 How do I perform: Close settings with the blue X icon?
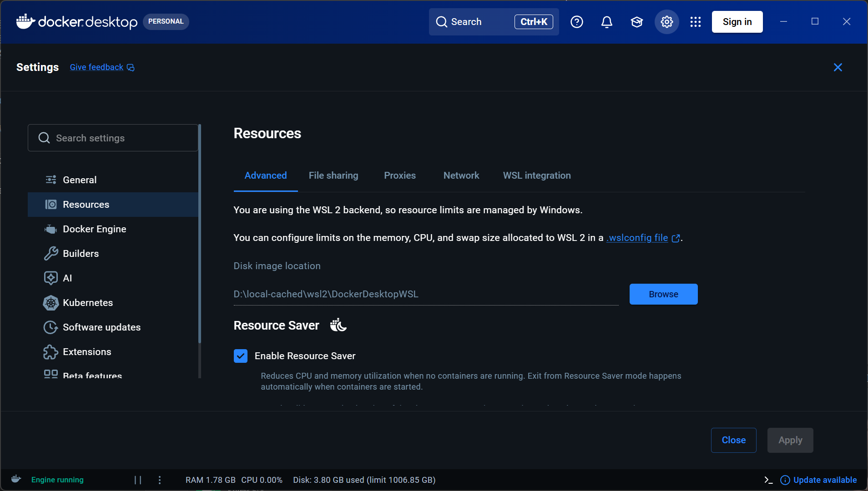click(838, 67)
